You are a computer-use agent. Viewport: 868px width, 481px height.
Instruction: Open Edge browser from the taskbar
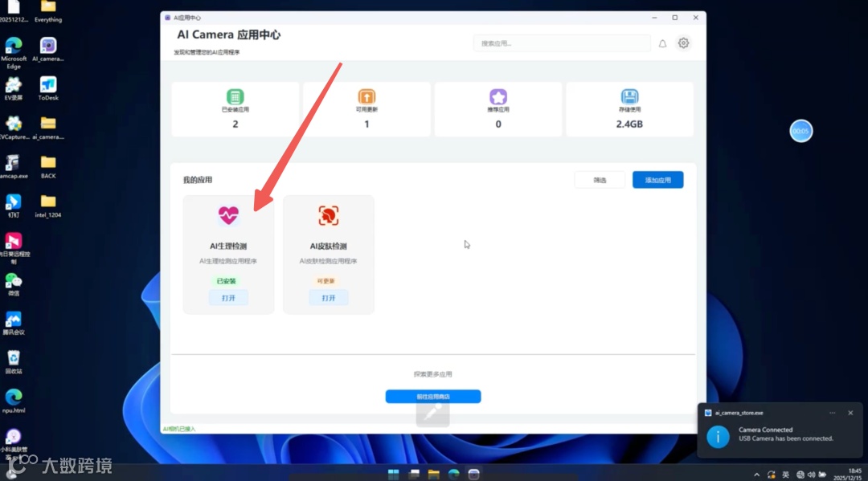tap(454, 474)
